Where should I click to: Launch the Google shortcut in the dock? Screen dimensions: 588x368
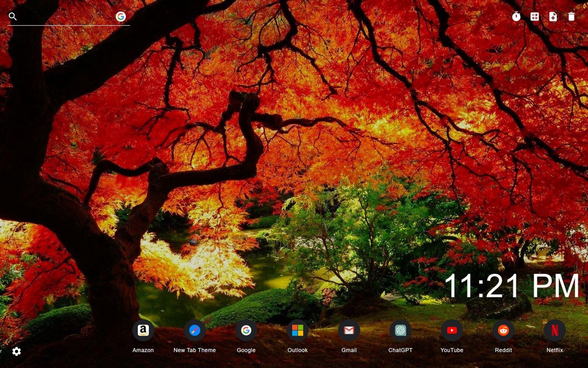click(246, 330)
